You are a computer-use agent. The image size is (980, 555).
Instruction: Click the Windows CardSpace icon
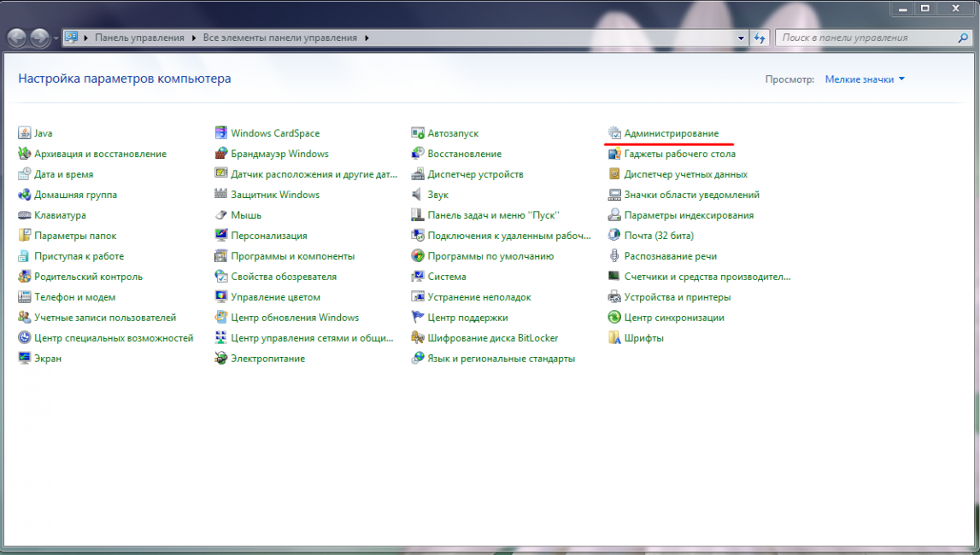pyautogui.click(x=220, y=133)
